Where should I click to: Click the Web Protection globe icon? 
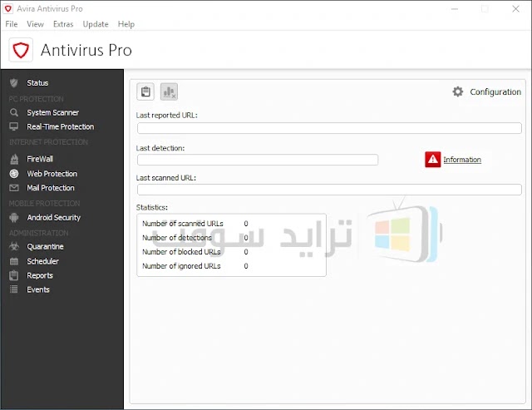tap(14, 174)
